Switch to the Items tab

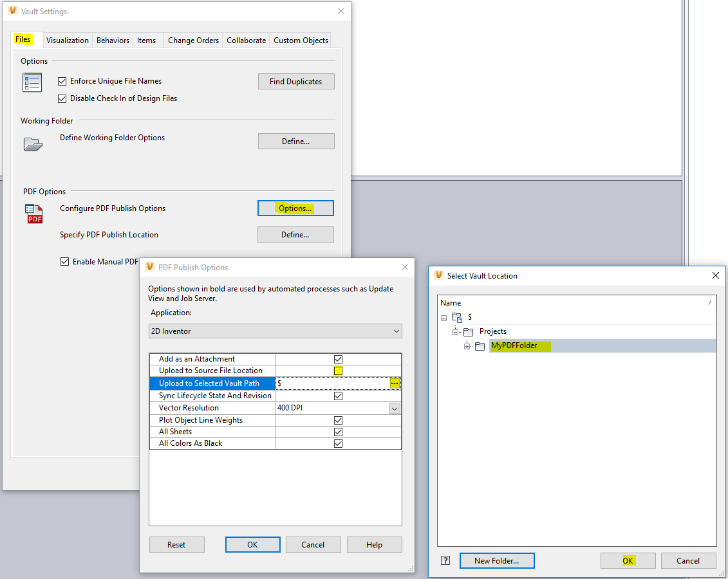tap(146, 41)
